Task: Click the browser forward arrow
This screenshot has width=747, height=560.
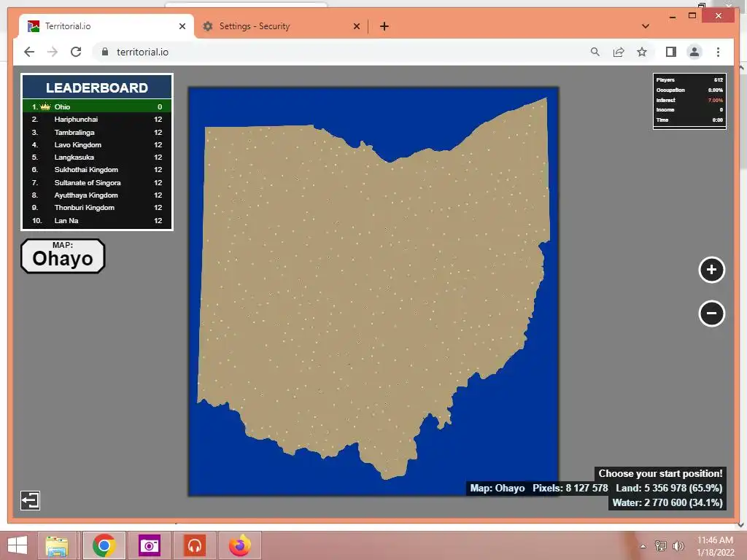Action: (x=53, y=52)
